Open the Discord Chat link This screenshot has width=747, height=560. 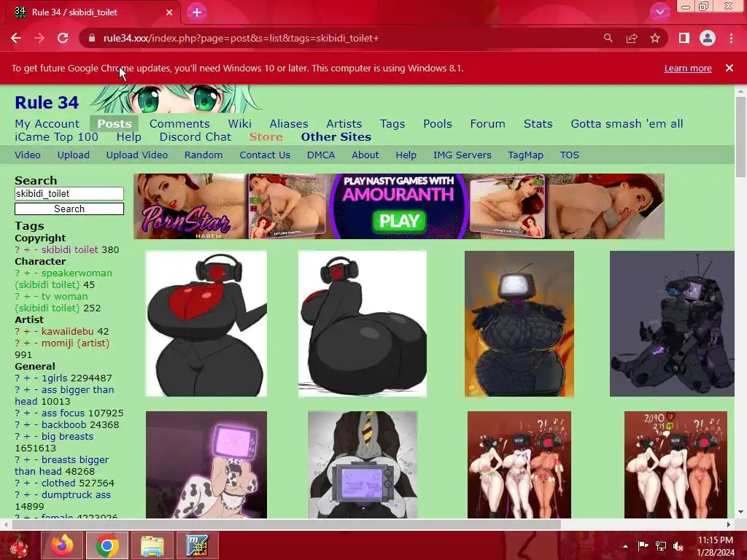196,137
